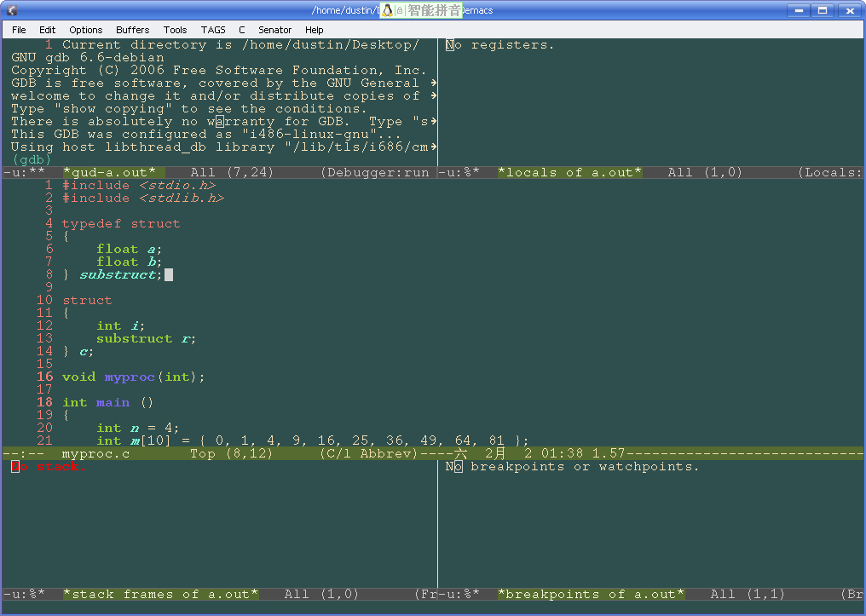866x616 pixels.
Task: Click the 'float b;' declaration
Action: click(x=129, y=262)
